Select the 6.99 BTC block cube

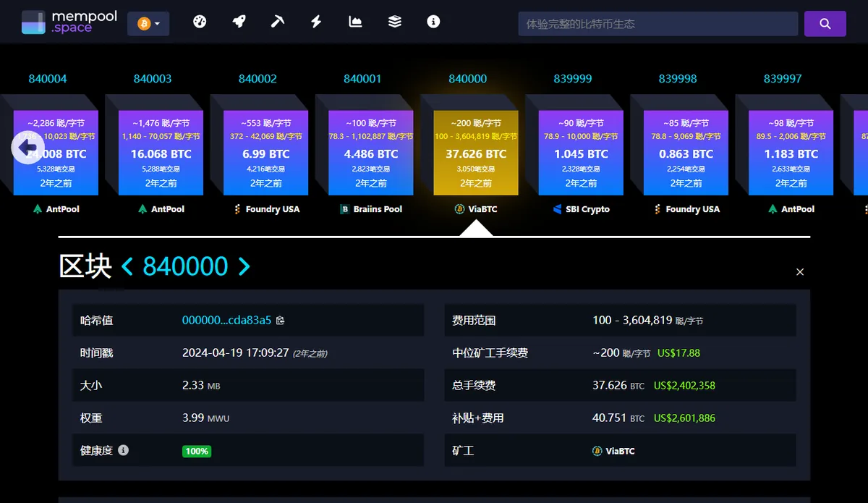[266, 153]
